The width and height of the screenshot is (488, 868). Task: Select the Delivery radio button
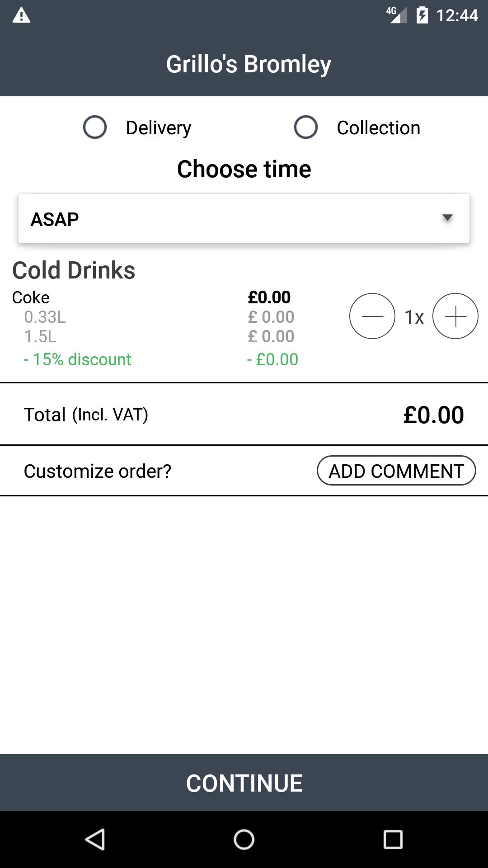pos(95,127)
